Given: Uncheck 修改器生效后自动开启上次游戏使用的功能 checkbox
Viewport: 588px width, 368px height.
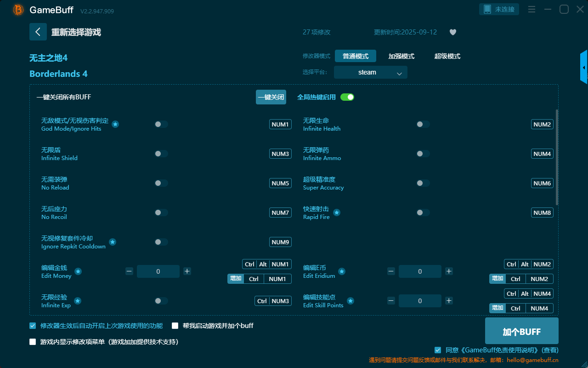Looking at the screenshot, I should [33, 326].
